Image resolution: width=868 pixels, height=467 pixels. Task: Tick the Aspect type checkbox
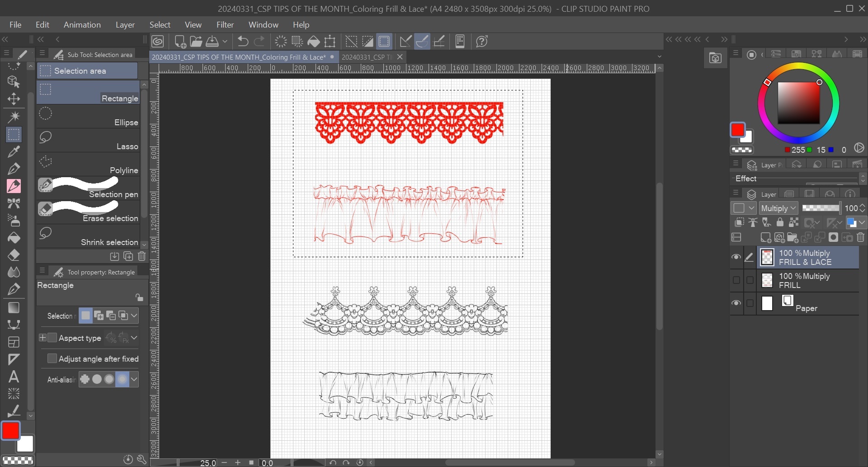click(x=52, y=338)
